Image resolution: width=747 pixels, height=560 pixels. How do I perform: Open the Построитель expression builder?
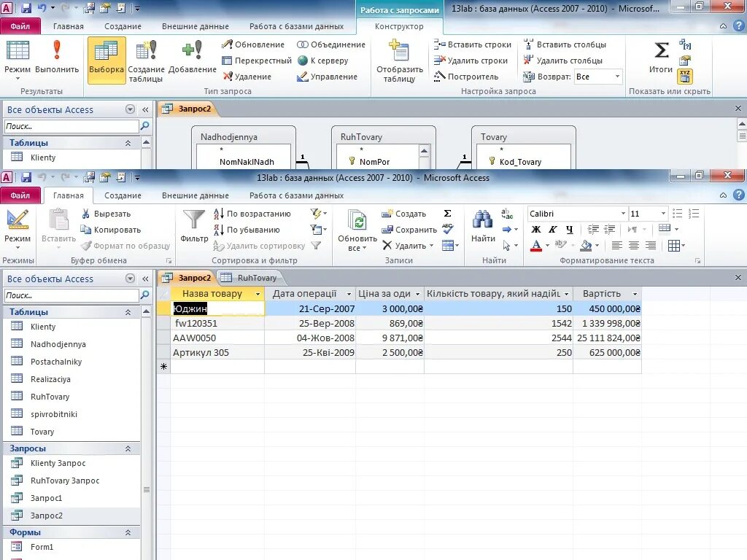[x=466, y=76]
